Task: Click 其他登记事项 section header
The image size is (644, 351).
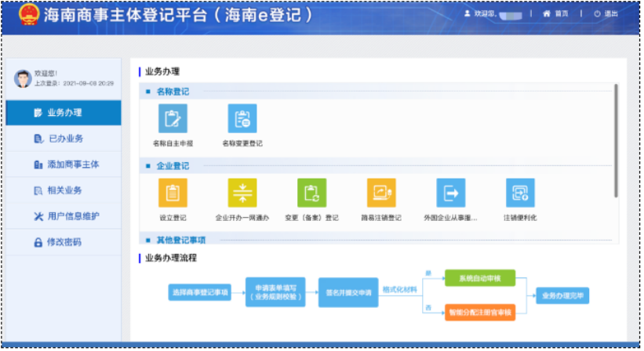Action: (x=180, y=240)
